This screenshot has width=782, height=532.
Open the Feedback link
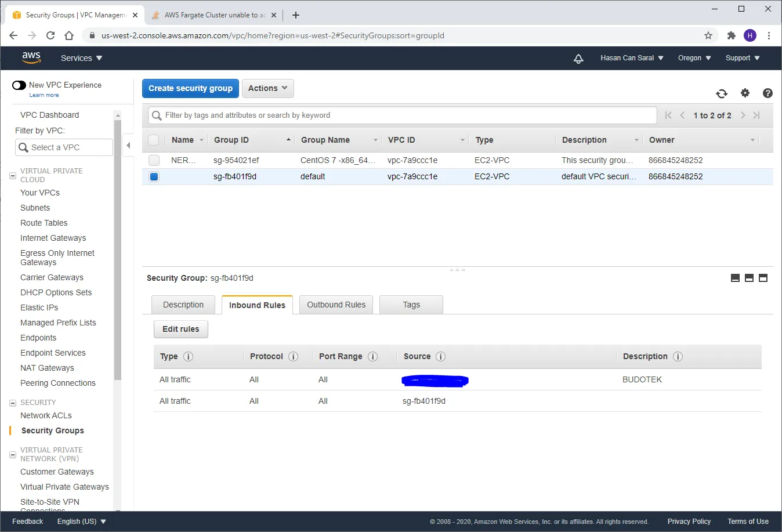(28, 522)
